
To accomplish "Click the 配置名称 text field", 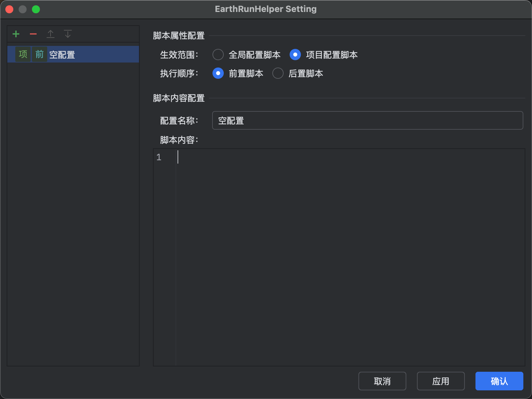I will pos(367,120).
